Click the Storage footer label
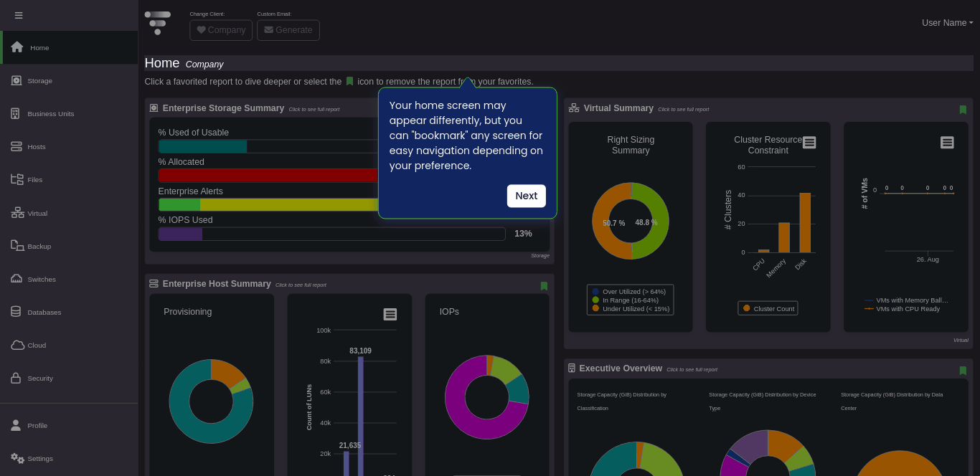Screen dimensions: 980x476 click(540, 256)
